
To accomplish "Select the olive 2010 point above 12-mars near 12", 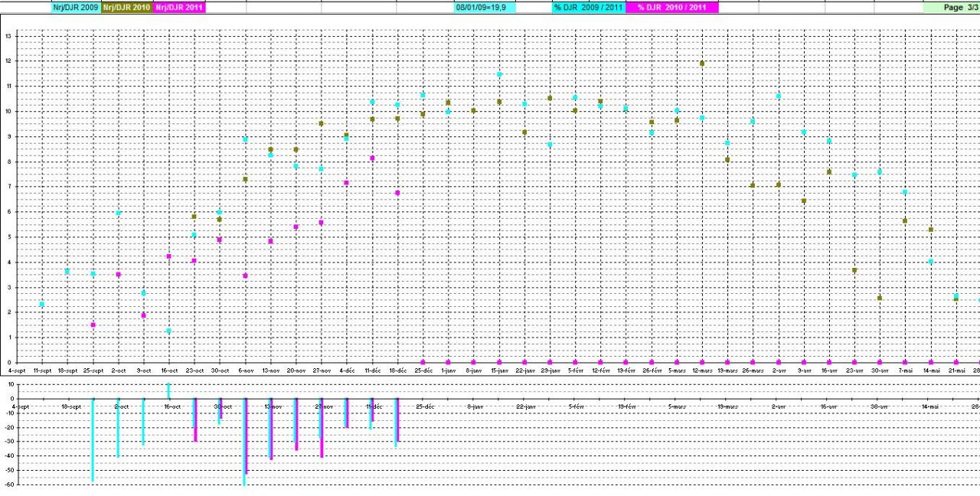I will pyautogui.click(x=702, y=64).
